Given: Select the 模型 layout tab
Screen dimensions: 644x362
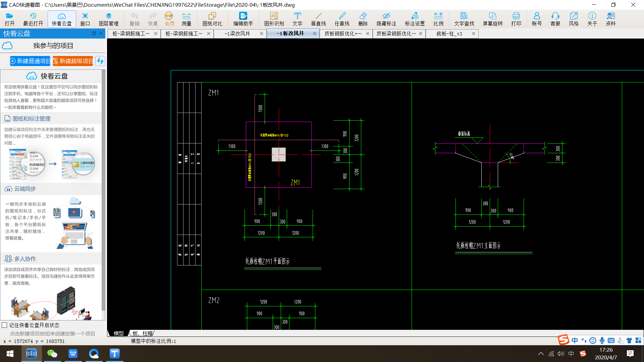Looking at the screenshot, I should (x=118, y=333).
